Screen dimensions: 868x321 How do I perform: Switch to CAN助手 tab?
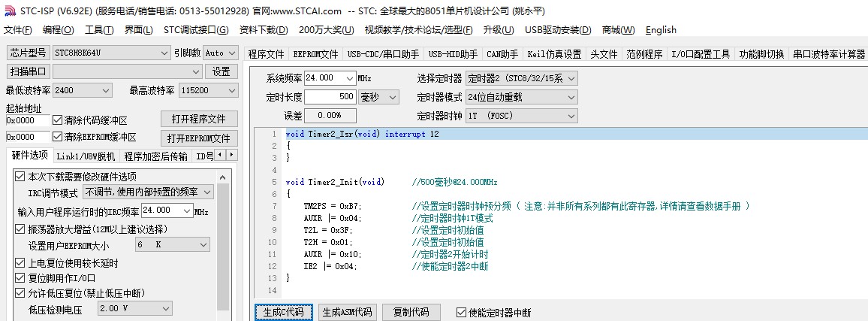502,54
